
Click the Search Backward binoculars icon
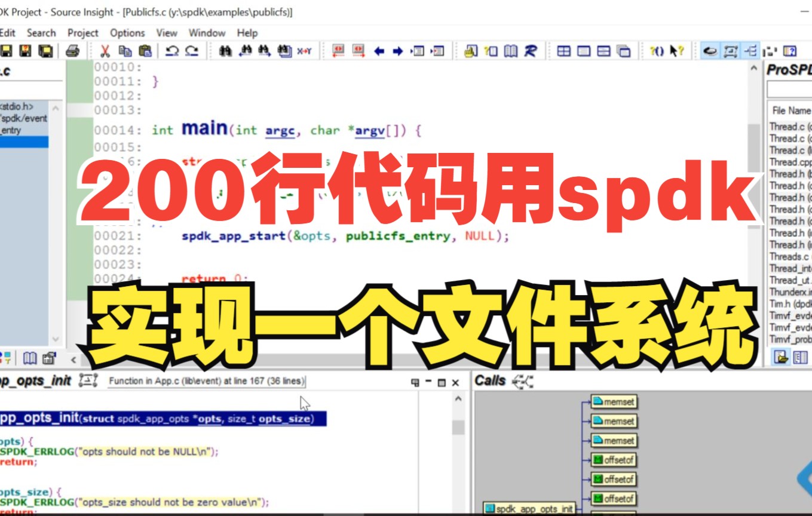(x=245, y=51)
